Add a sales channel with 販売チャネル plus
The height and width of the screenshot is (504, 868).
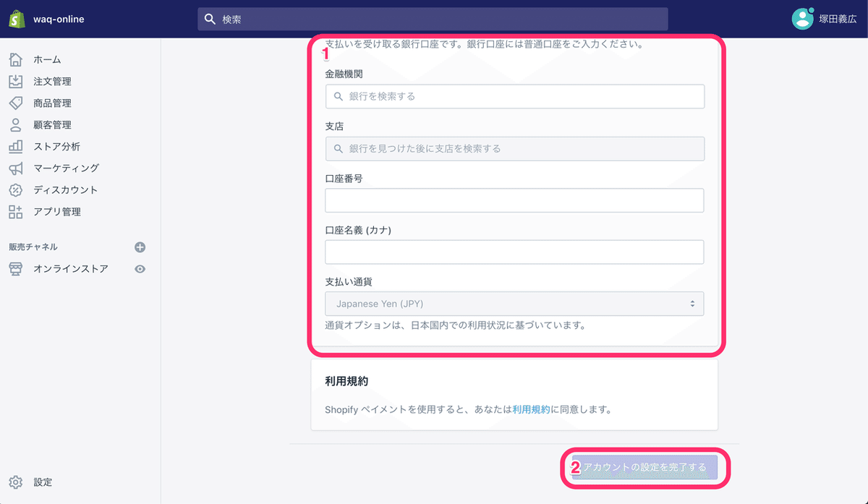pyautogui.click(x=139, y=246)
